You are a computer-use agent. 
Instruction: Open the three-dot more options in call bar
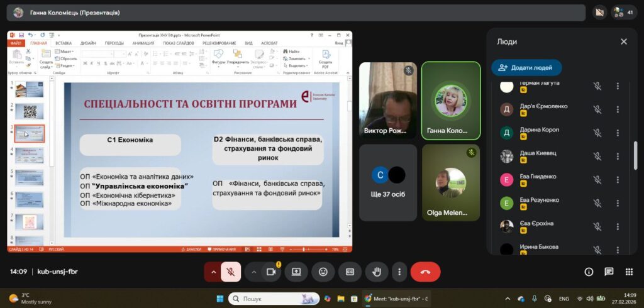coord(400,272)
